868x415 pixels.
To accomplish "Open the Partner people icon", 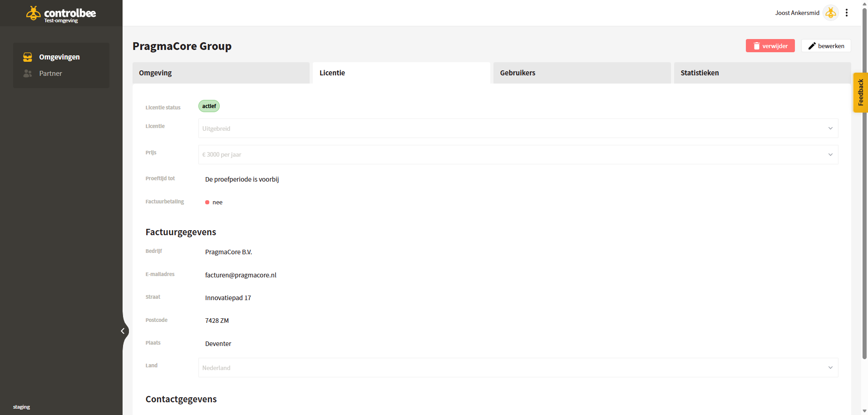I will pyautogui.click(x=28, y=73).
